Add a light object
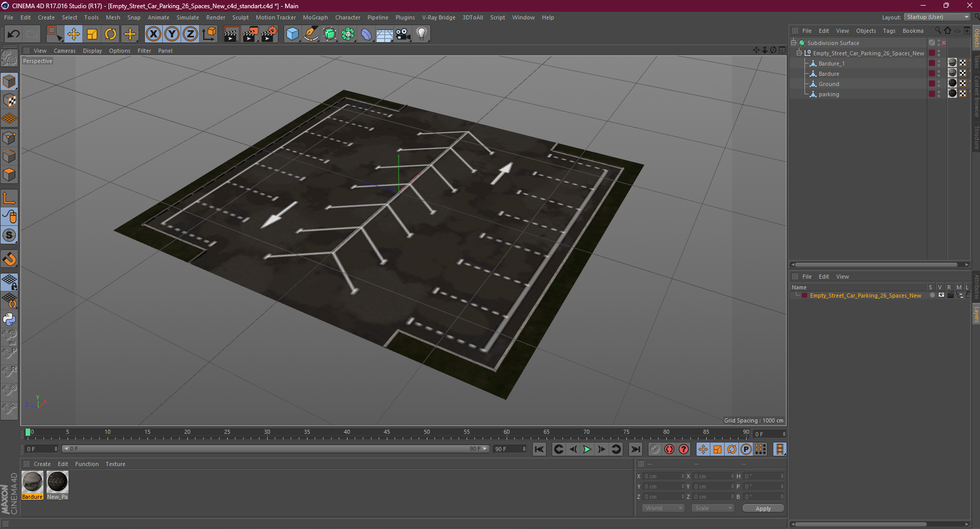The image size is (980, 529). (422, 34)
